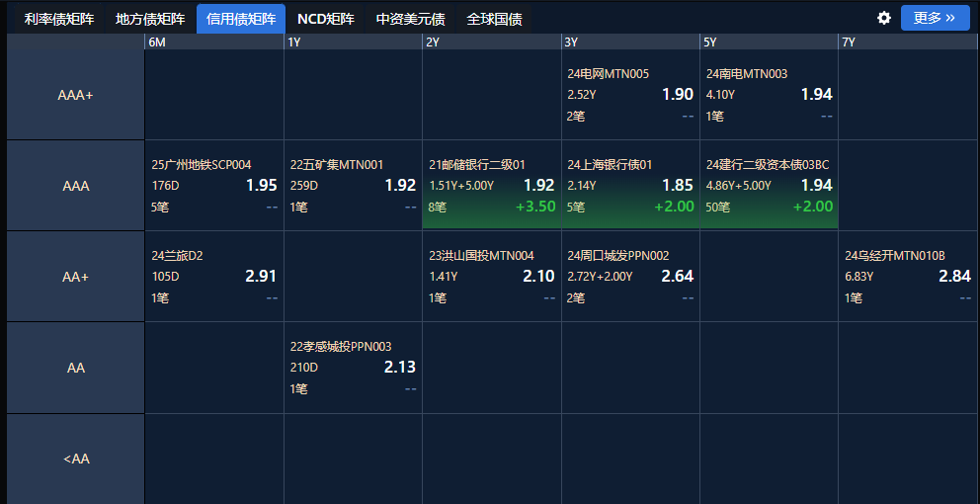Open the 中资美元债 tab
Image resolution: width=980 pixels, height=504 pixels.
411,20
